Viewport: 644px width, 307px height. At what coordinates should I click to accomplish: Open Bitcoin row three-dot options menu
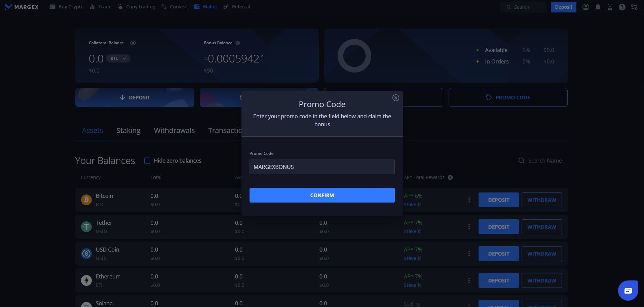pos(469,200)
